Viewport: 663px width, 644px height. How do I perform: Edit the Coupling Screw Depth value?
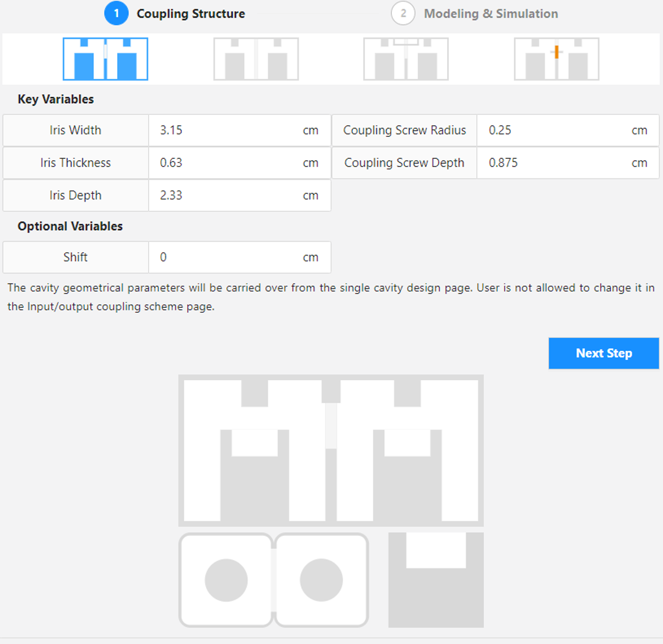coord(555,163)
